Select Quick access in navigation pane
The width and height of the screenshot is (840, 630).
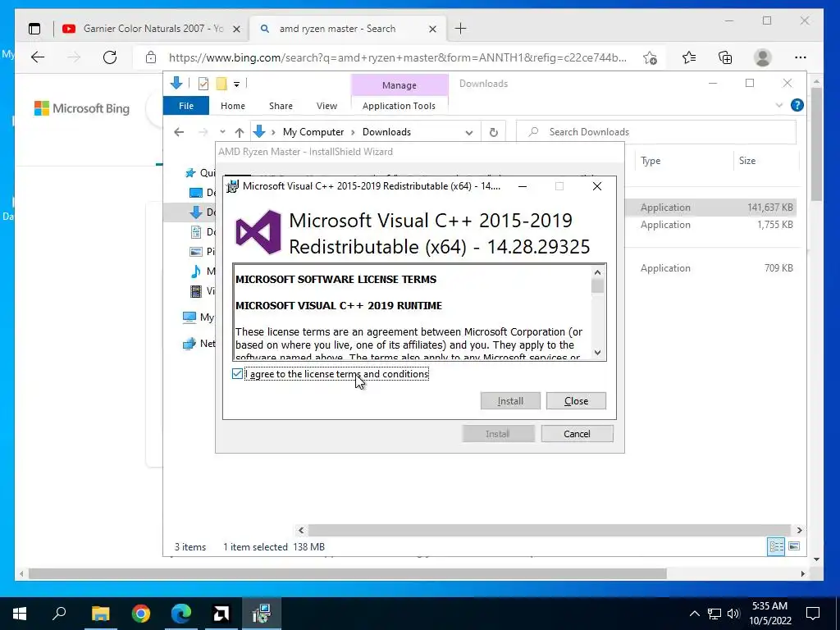pyautogui.click(x=200, y=172)
